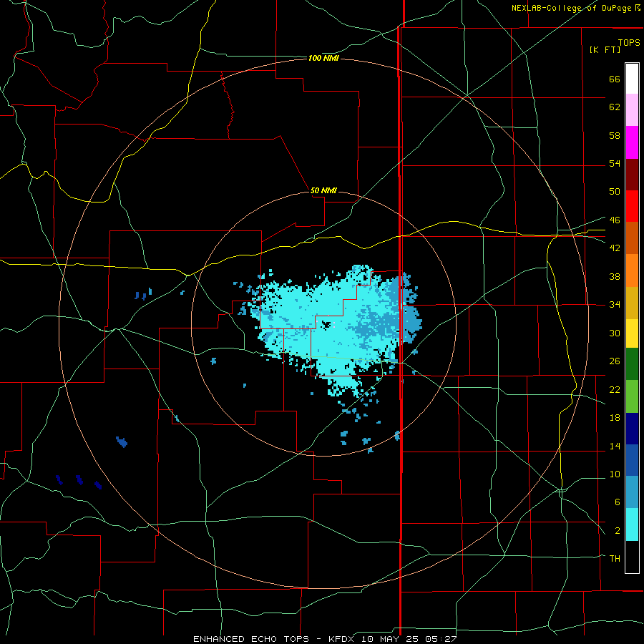Click the 'TH' legend label

615,559
